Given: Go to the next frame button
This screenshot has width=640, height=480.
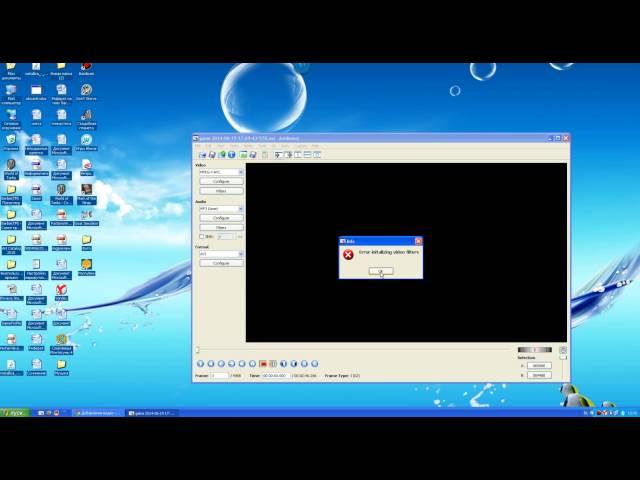Looking at the screenshot, I should 231,364.
